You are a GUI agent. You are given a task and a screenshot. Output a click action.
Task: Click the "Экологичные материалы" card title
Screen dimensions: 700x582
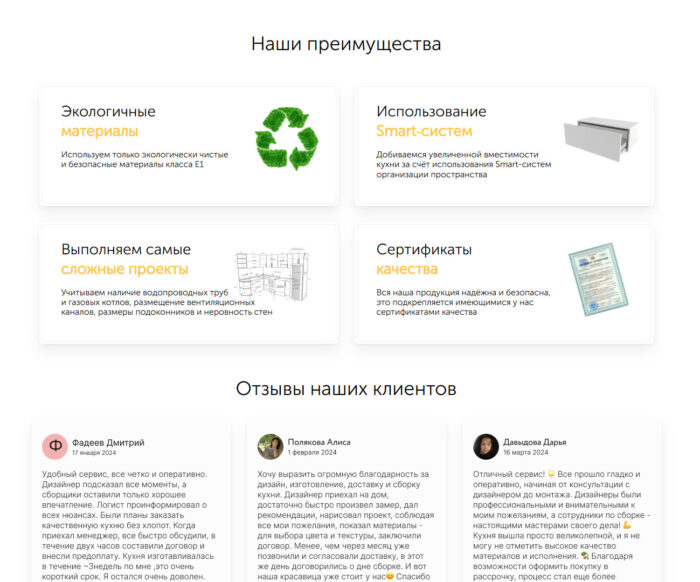point(108,121)
